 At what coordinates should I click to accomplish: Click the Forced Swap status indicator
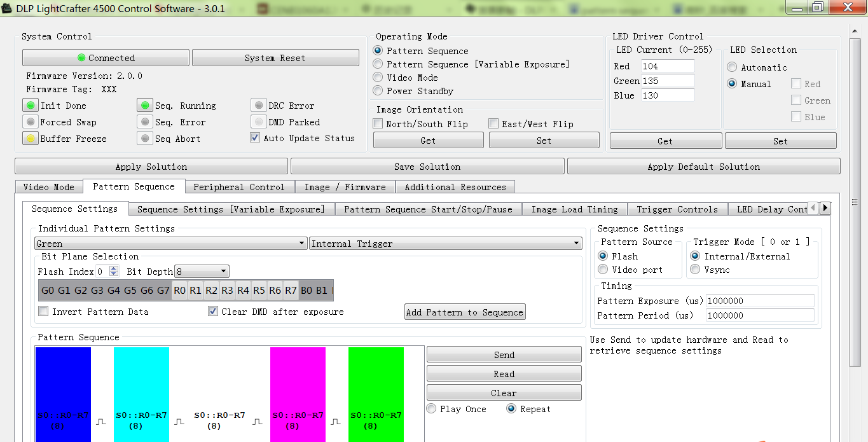pos(30,122)
